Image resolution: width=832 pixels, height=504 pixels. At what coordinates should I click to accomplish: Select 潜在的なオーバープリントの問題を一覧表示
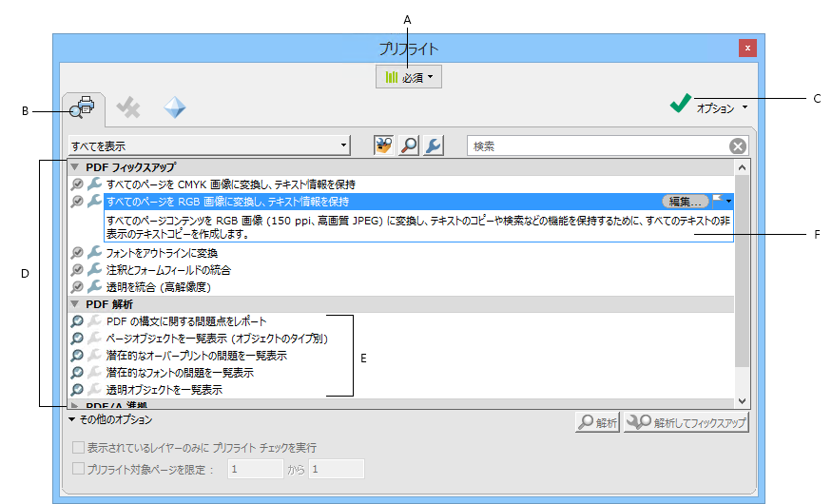tap(197, 356)
